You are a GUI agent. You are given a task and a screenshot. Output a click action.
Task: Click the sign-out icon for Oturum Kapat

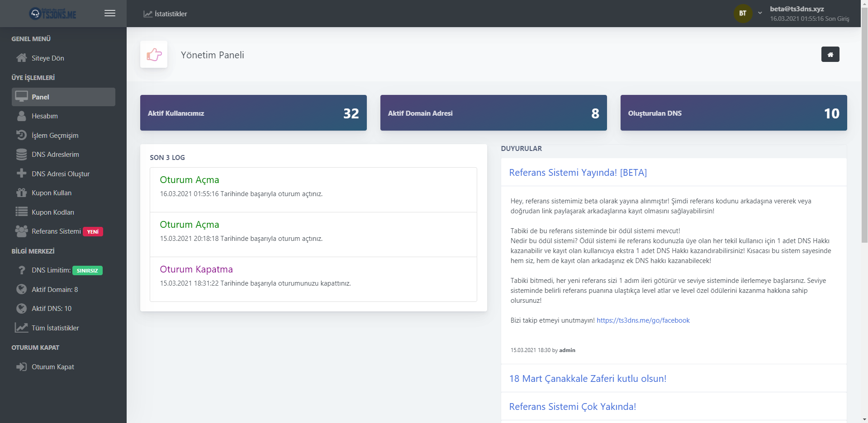tap(21, 367)
